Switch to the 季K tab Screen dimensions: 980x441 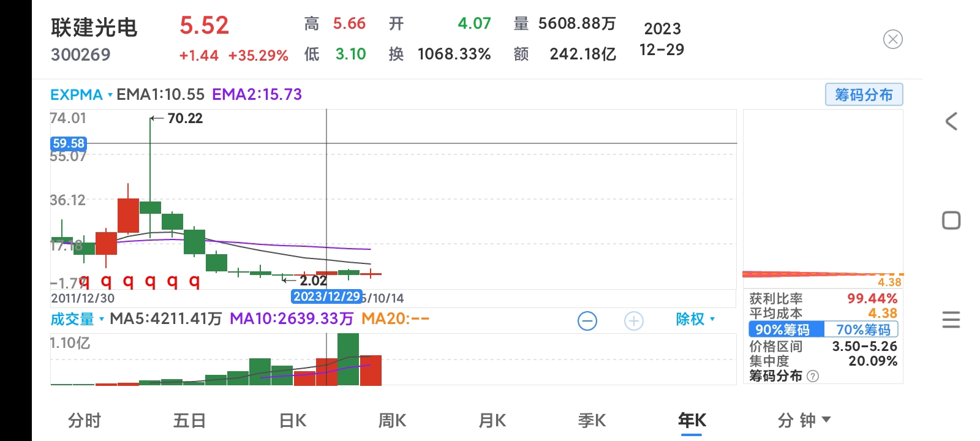click(592, 420)
